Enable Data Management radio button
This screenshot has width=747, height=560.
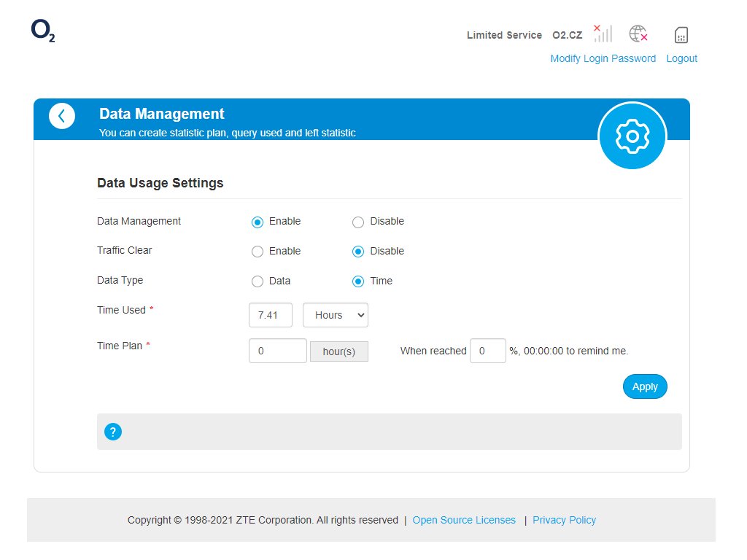(x=258, y=222)
